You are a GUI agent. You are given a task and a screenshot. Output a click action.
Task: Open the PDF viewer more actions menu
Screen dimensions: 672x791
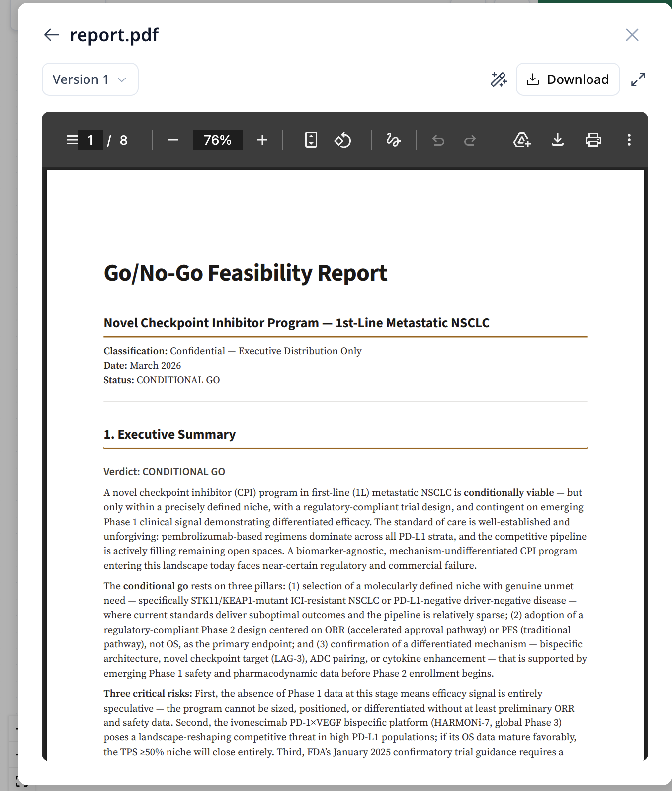click(x=629, y=140)
